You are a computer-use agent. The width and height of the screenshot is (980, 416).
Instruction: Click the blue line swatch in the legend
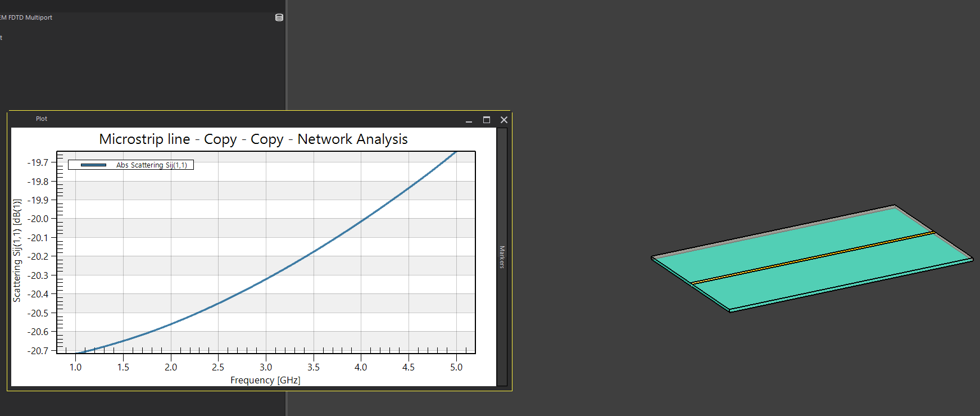click(x=93, y=165)
